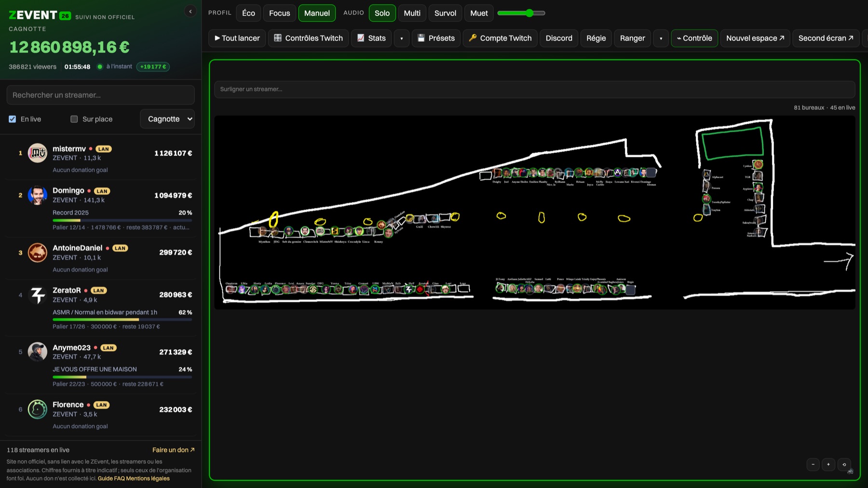
Task: Adjust the audio volume slider
Action: [521, 13]
